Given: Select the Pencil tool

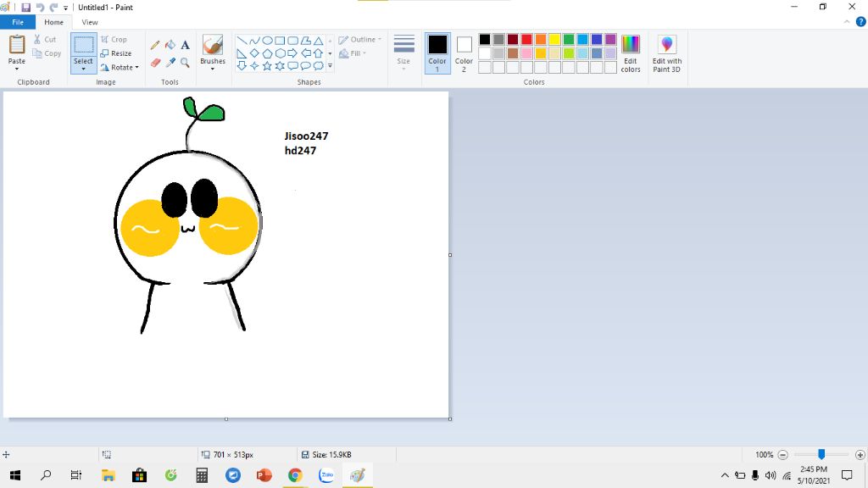Looking at the screenshot, I should pos(155,45).
